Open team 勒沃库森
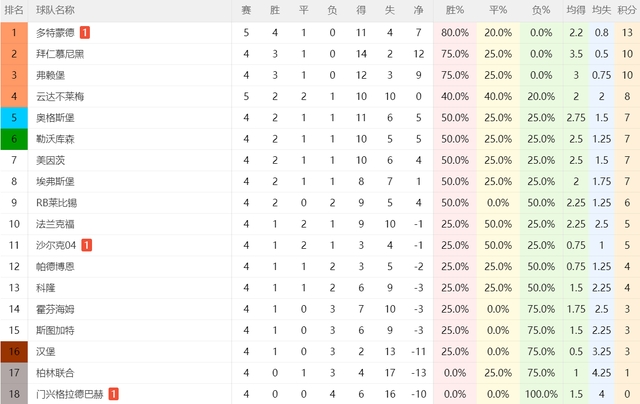This screenshot has width=640, height=404. [56, 139]
